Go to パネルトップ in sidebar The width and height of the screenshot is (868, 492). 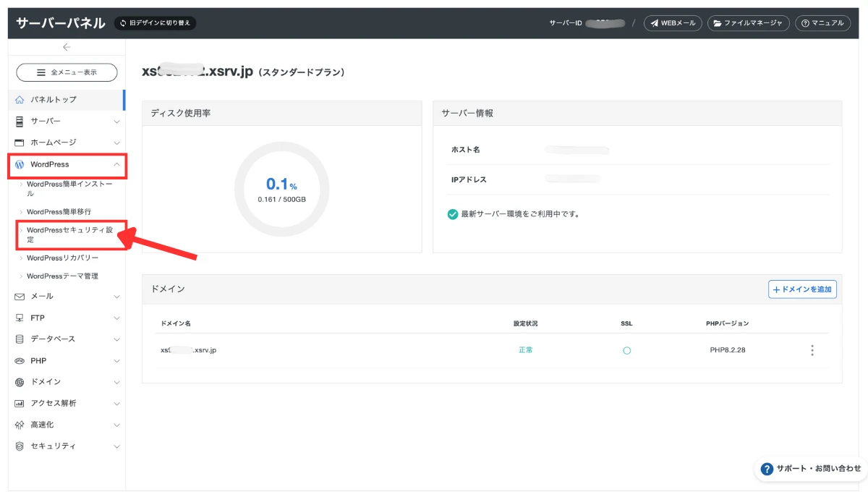point(67,99)
